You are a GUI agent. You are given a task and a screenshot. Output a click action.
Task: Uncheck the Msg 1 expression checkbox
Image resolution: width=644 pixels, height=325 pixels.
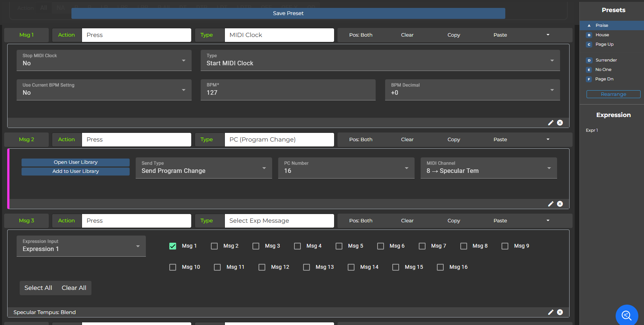coord(173,246)
